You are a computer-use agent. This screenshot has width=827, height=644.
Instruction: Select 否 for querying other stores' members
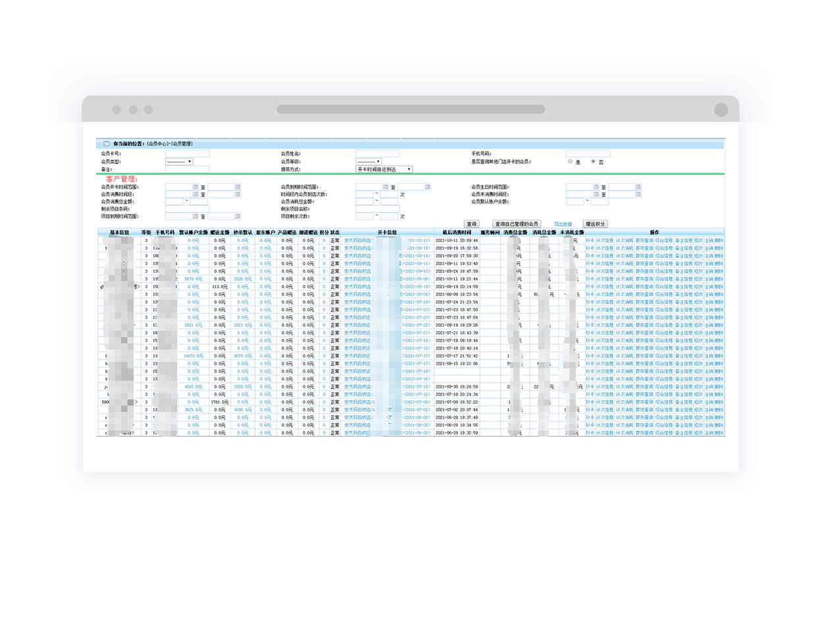pos(593,161)
